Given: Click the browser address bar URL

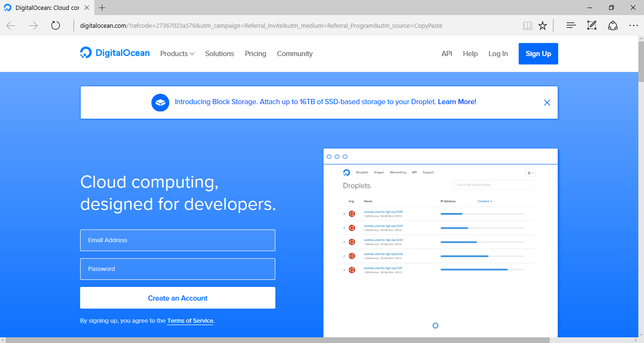Looking at the screenshot, I should coord(261,25).
